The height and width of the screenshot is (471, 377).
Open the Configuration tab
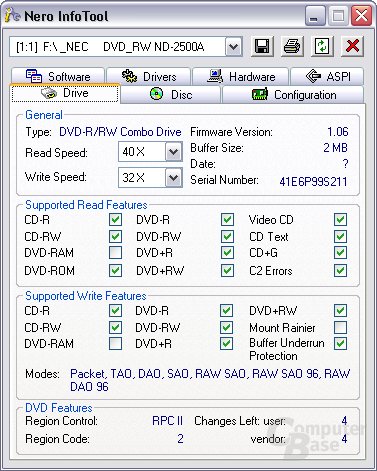click(293, 95)
